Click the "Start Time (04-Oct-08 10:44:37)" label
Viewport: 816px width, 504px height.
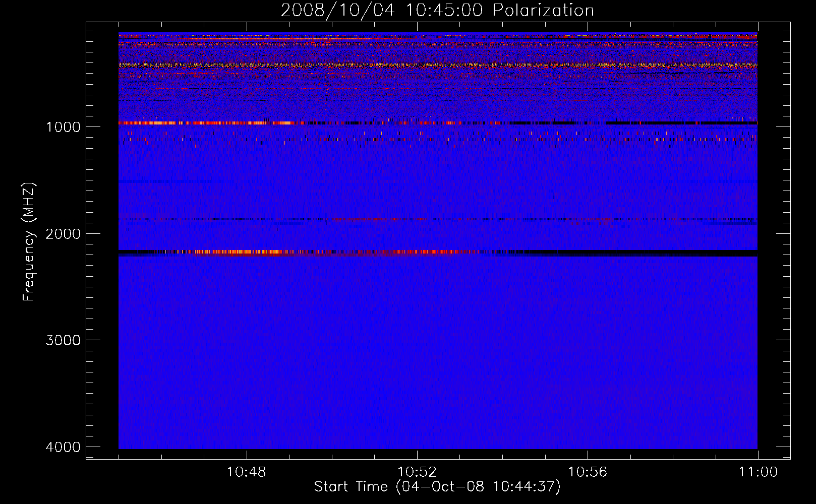click(437, 487)
